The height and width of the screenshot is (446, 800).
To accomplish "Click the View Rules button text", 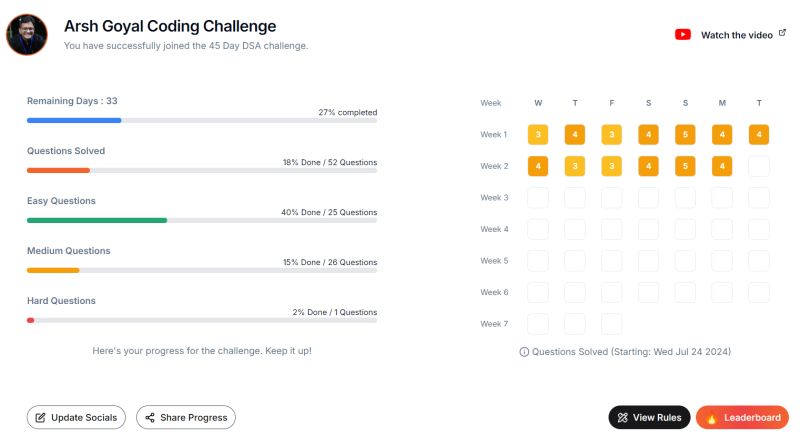I will tap(657, 418).
